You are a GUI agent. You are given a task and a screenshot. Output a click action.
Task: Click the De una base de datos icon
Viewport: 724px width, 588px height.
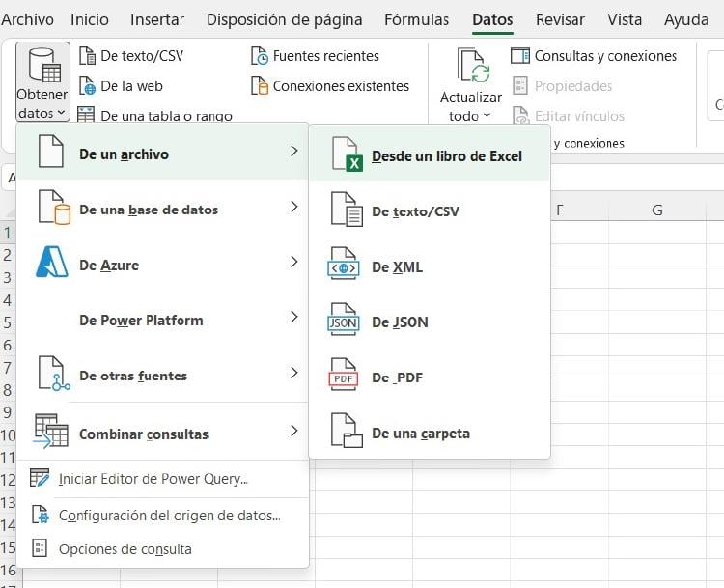[54, 207]
